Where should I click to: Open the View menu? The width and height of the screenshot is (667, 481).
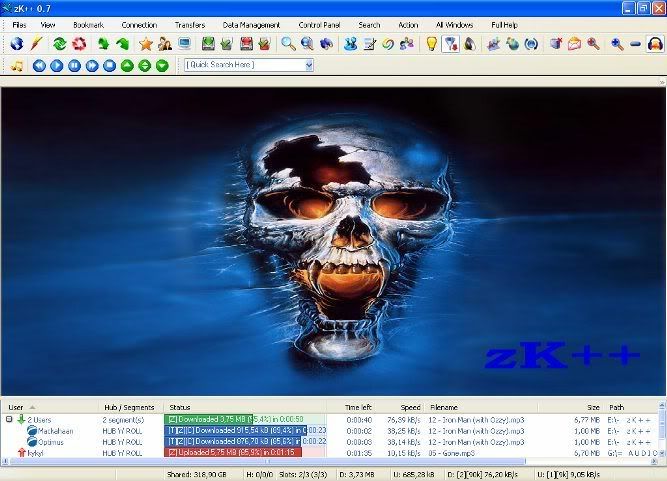pyautogui.click(x=48, y=25)
